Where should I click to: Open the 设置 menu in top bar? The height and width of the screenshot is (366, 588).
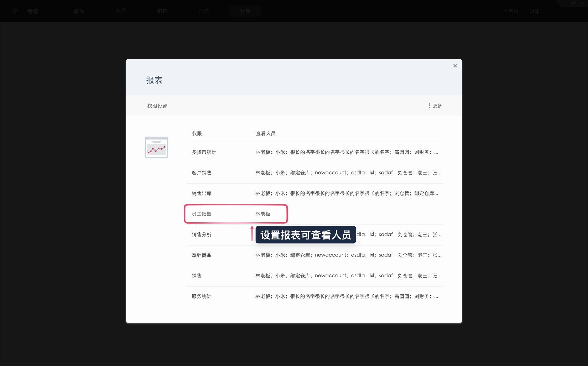(245, 11)
